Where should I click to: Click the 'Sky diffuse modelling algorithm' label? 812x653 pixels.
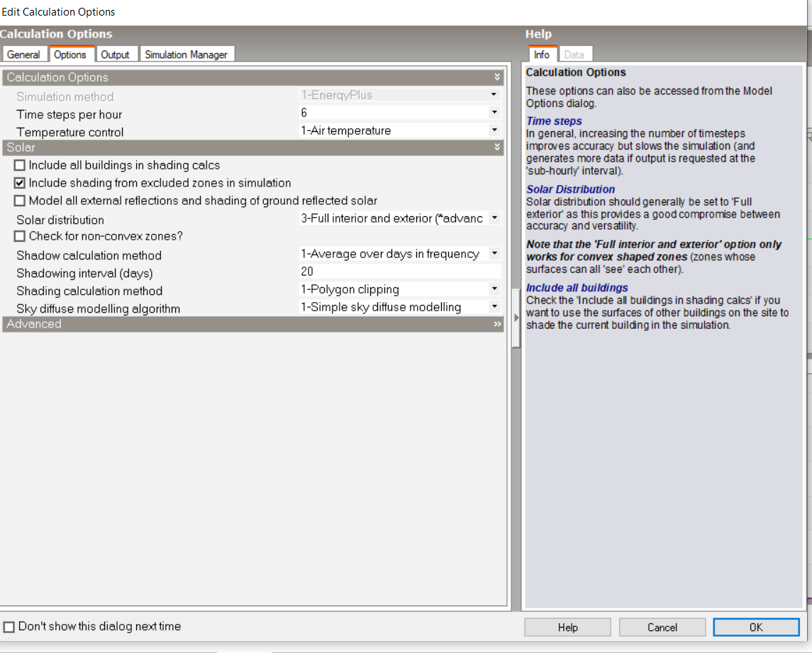(99, 308)
